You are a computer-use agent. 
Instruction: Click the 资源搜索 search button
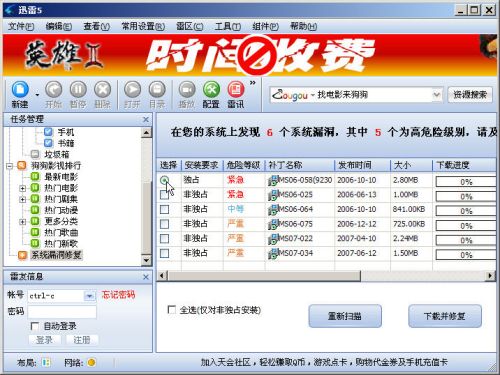point(470,95)
